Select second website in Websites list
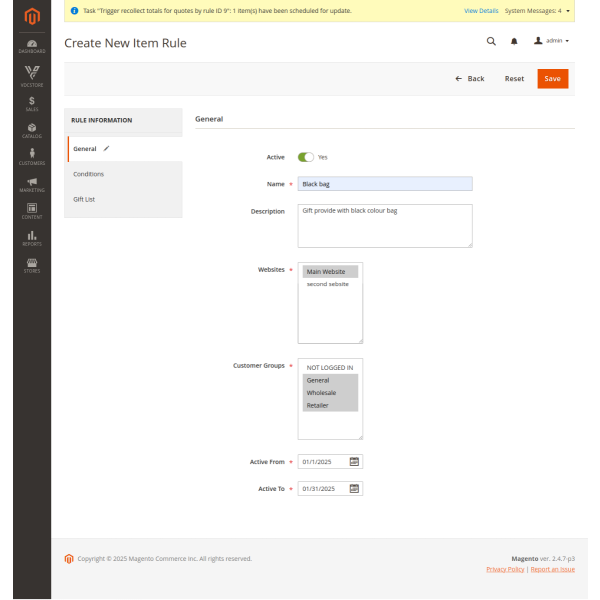The width and height of the screenshot is (600, 600). coord(328,284)
